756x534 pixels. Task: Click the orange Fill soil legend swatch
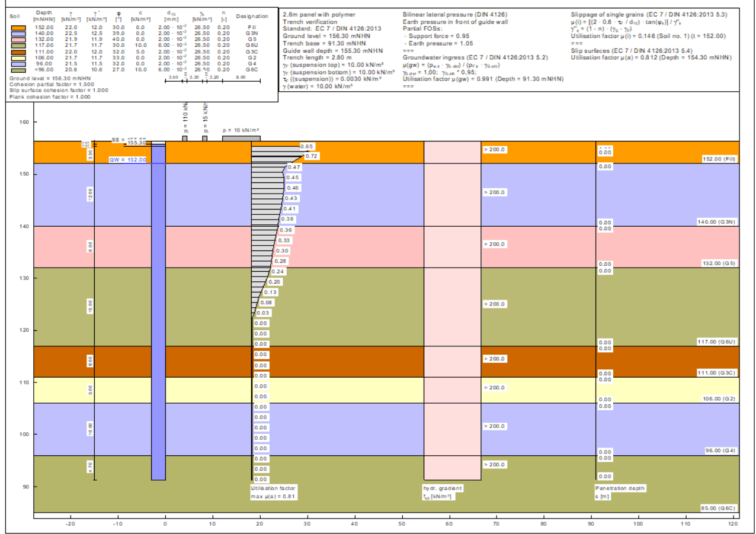(19, 28)
